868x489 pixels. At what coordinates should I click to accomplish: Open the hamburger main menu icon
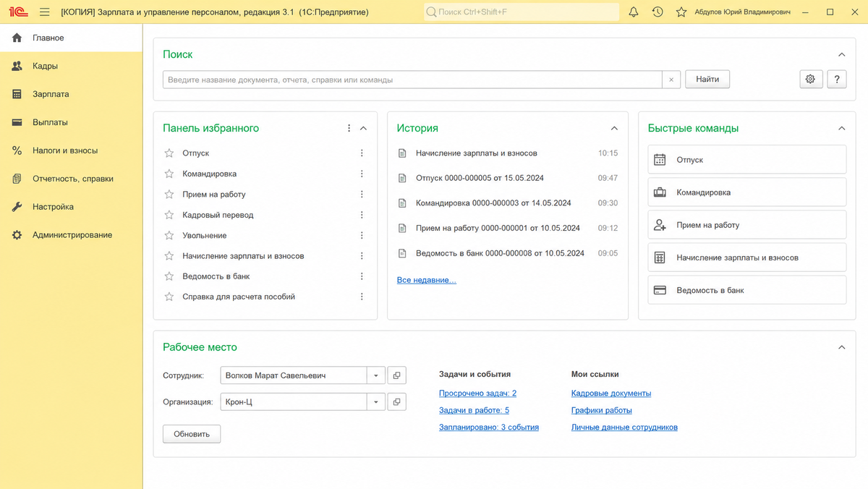point(45,12)
